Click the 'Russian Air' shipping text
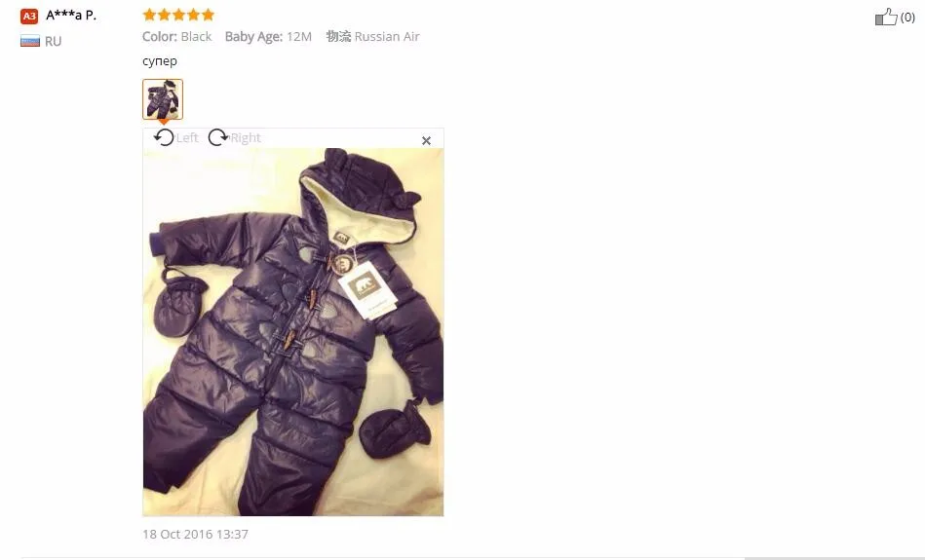Image resolution: width=925 pixels, height=560 pixels. (x=387, y=37)
